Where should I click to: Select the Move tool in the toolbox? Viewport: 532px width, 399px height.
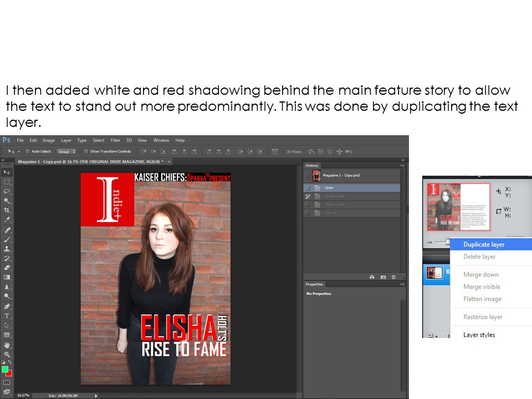click(7, 172)
